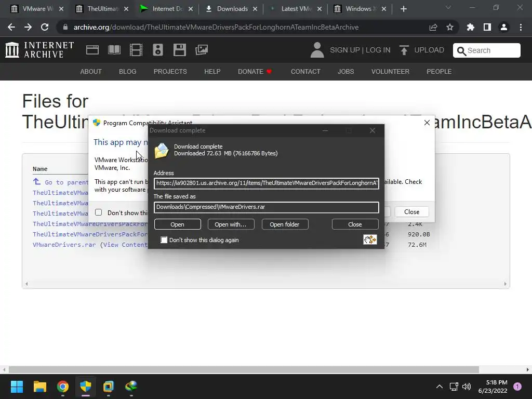Click Open in the download dialog
532x399 pixels.
point(178,224)
